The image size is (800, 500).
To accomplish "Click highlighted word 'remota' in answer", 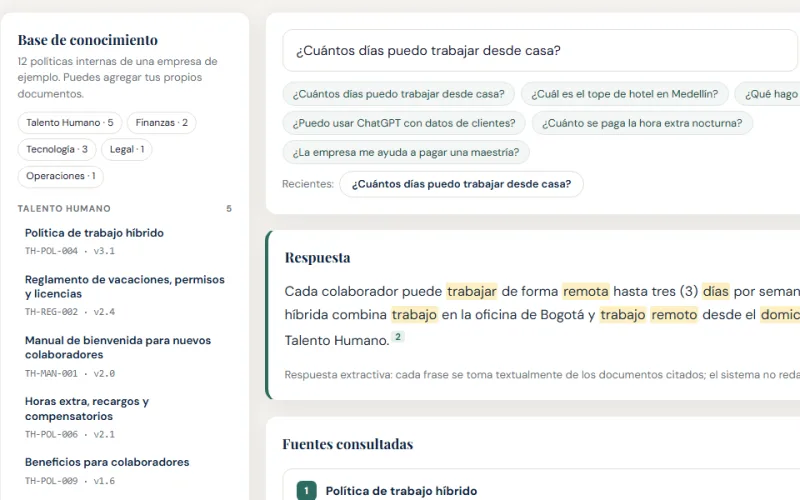I will point(586,291).
